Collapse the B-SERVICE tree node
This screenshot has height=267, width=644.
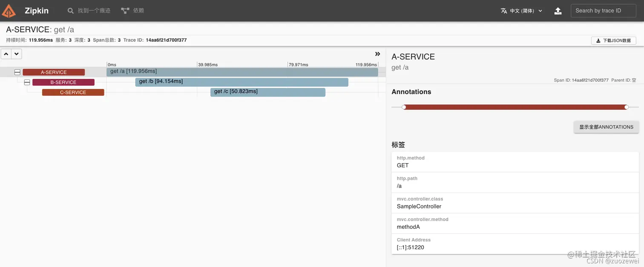(x=27, y=82)
